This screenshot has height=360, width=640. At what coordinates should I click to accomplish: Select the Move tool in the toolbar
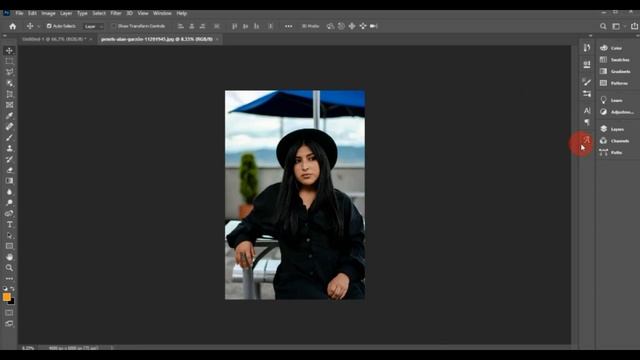point(9,51)
